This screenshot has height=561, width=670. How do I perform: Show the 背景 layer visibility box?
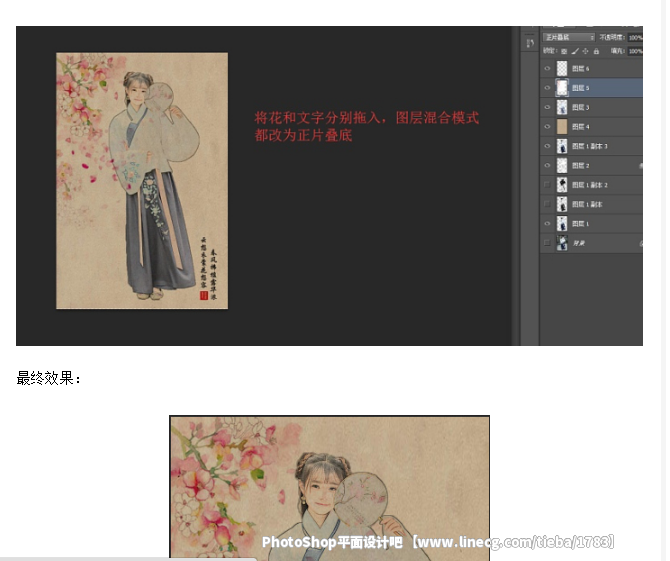[547, 243]
